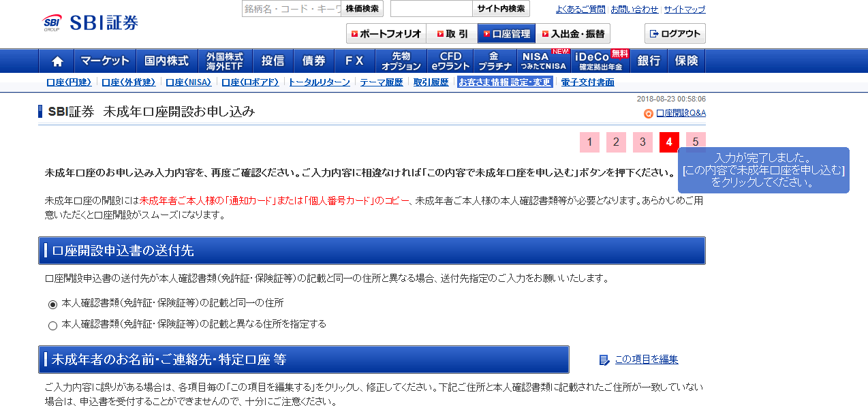Click ログアウト button
Image resolution: width=868 pixels, height=412 pixels.
pyautogui.click(x=675, y=33)
